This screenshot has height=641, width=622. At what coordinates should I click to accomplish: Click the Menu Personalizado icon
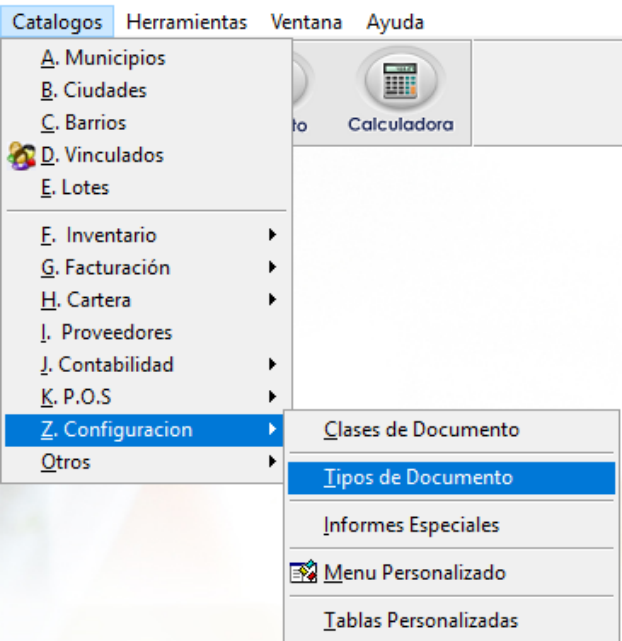pyautogui.click(x=304, y=572)
